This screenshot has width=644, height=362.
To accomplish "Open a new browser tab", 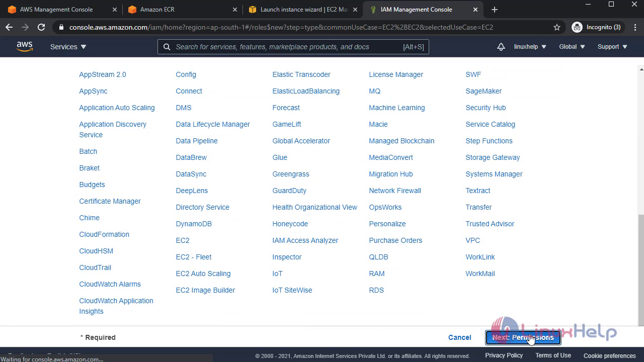I will (494, 10).
